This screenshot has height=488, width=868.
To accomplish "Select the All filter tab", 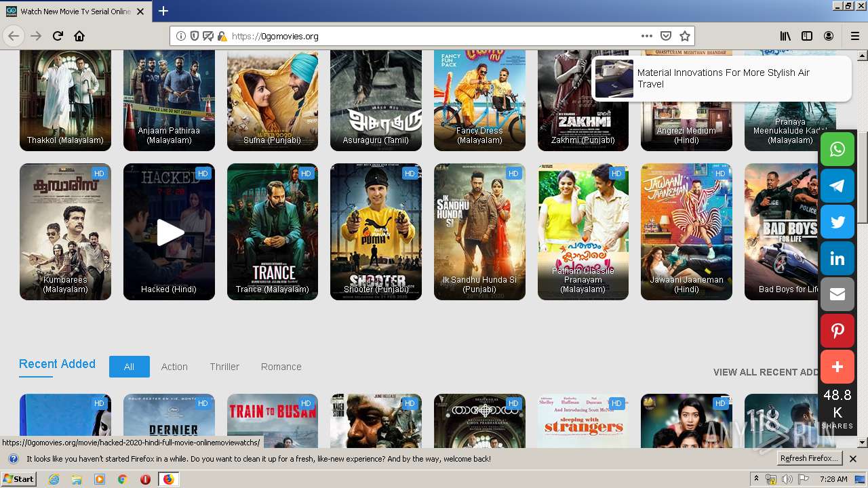I will click(129, 367).
